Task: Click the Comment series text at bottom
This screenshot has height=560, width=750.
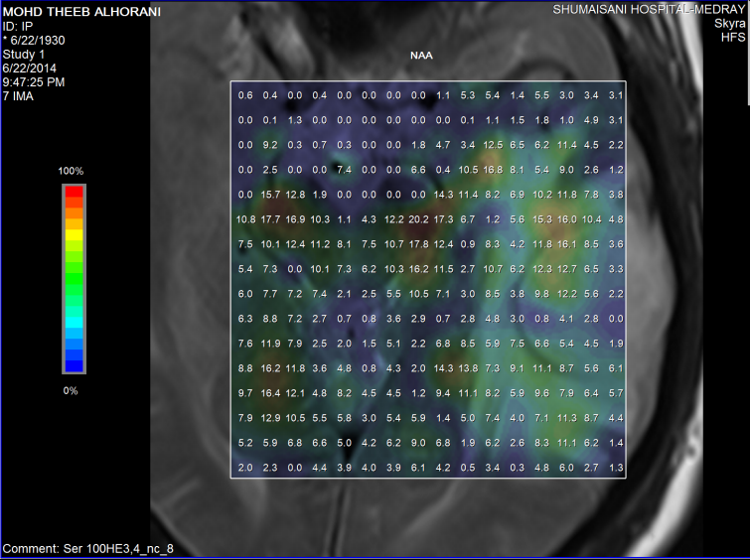Action: coord(88,548)
